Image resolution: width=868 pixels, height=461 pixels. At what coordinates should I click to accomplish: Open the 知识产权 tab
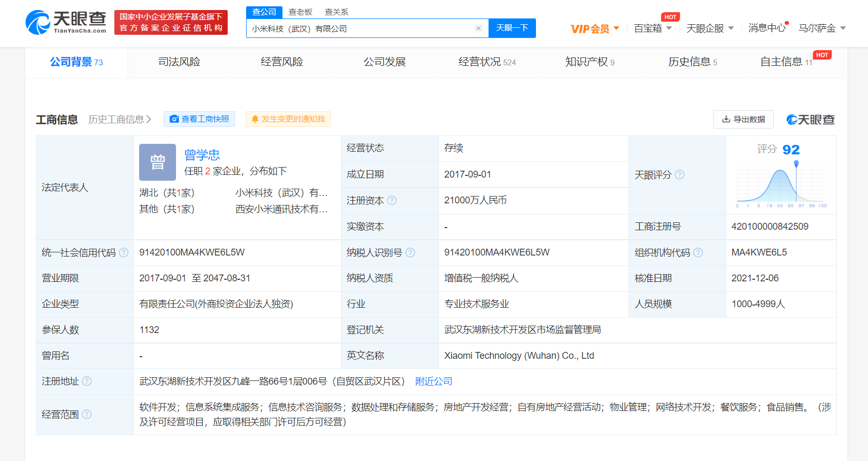click(589, 62)
